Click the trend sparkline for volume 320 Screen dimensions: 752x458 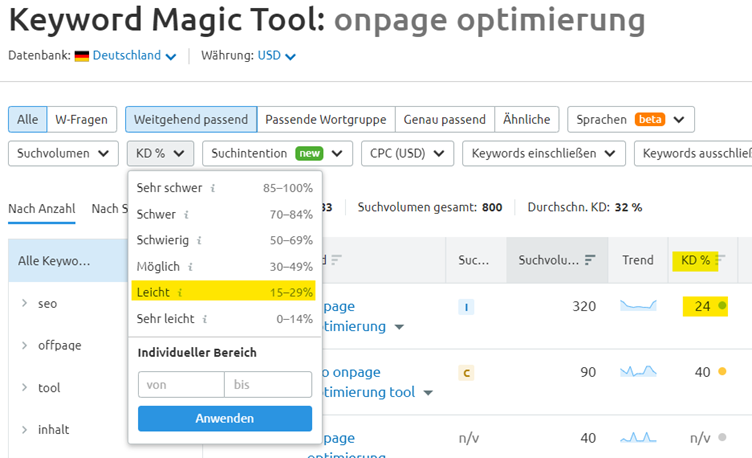638,305
